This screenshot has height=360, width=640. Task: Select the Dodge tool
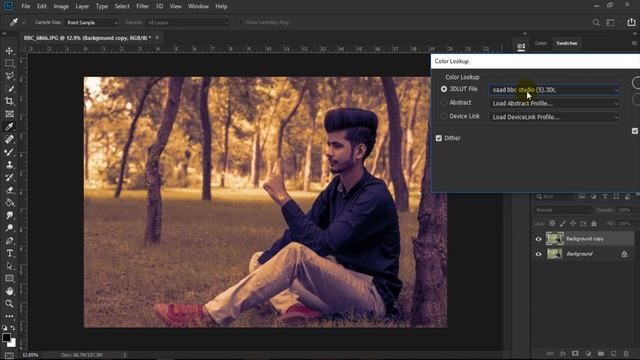point(9,228)
